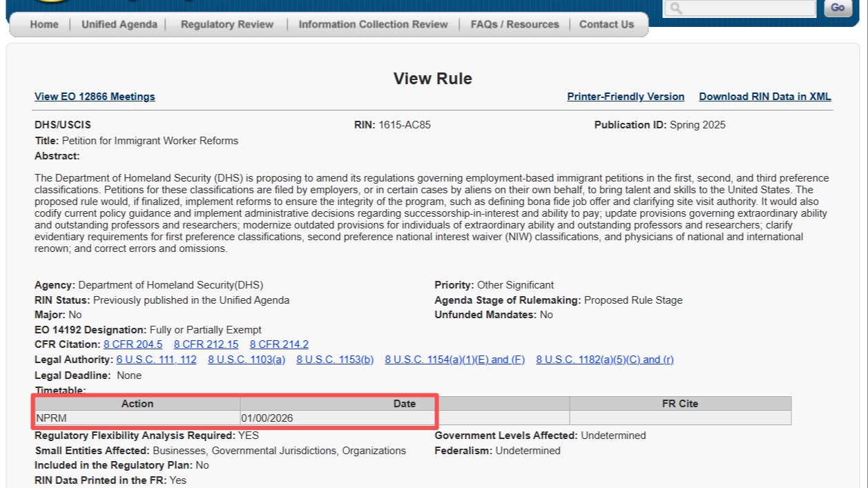This screenshot has height=488, width=868.
Task: Download RIN Data in XML
Action: click(x=764, y=97)
